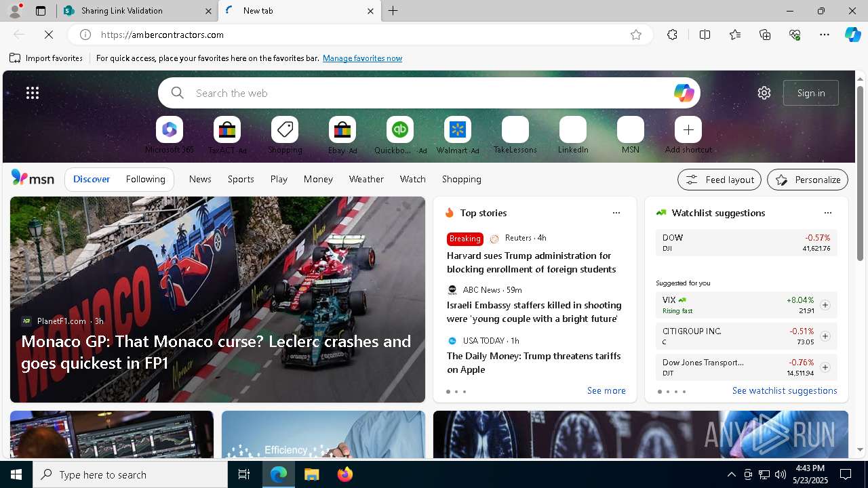Add Dow Jones Transport to watchlist
868x488 pixels.
825,367
